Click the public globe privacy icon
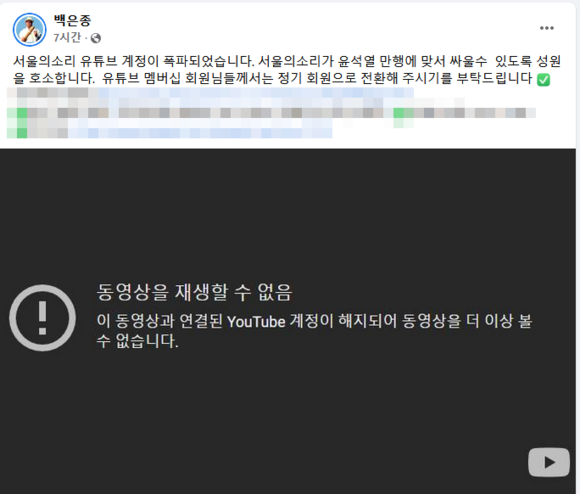580x494 pixels. click(x=96, y=38)
